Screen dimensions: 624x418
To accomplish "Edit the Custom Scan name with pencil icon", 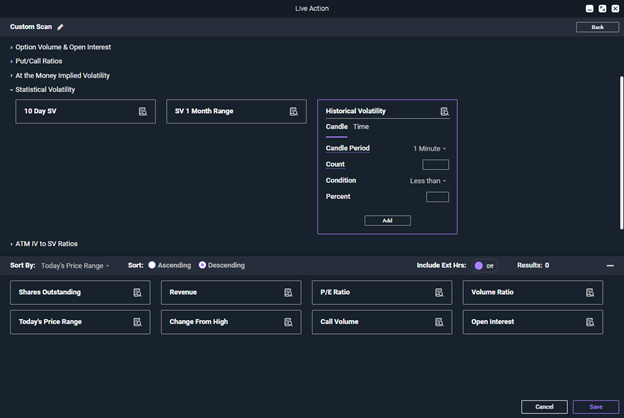I will coord(60,27).
